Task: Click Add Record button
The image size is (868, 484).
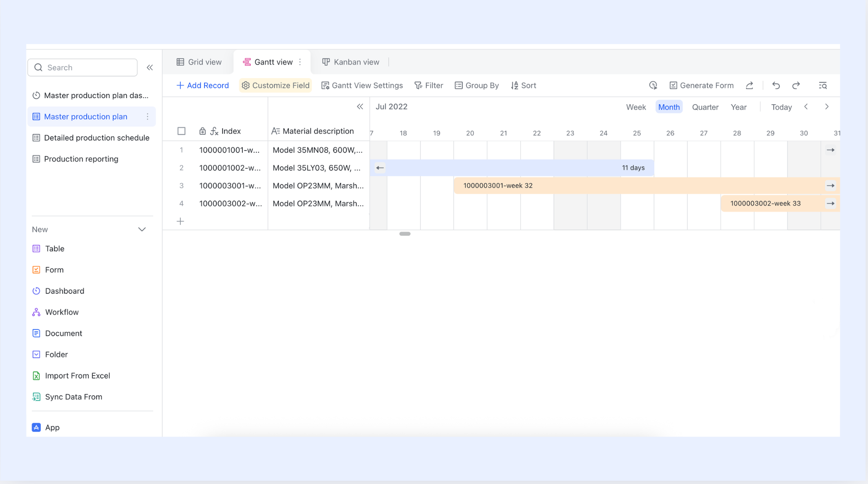Action: (202, 85)
